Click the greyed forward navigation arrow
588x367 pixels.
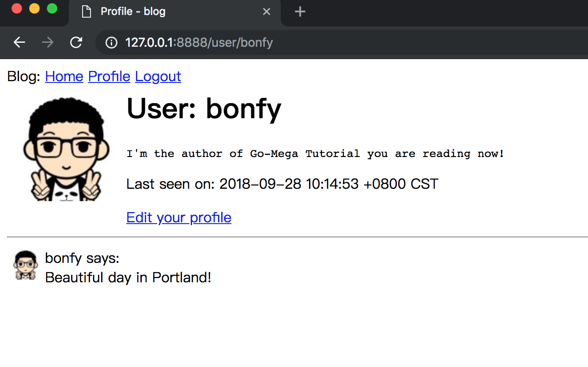[x=48, y=42]
